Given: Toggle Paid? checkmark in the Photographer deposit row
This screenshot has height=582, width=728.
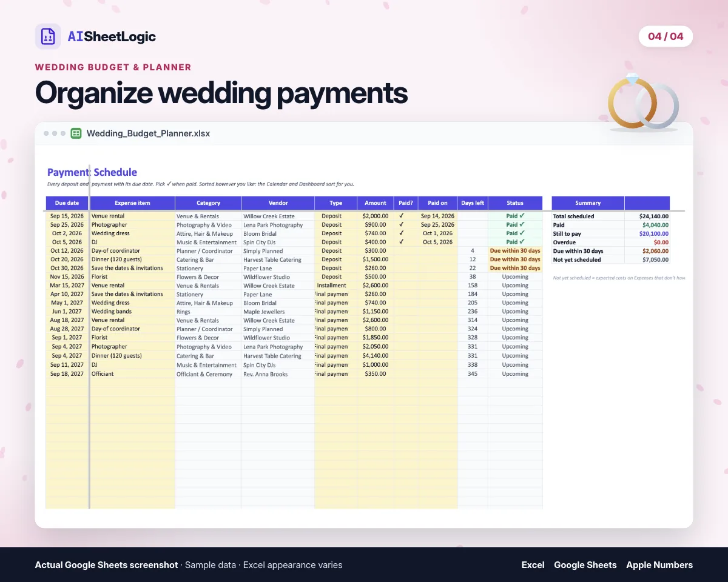Looking at the screenshot, I should point(401,224).
